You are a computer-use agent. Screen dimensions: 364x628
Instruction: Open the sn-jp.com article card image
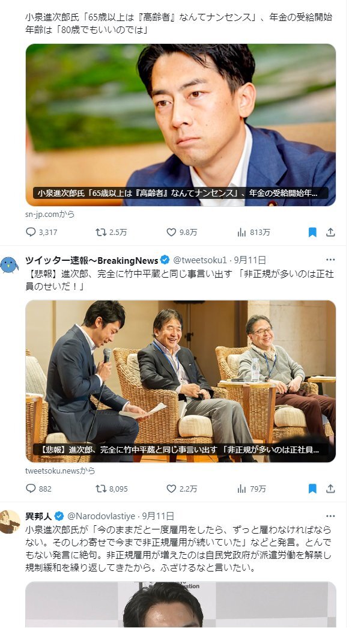[x=181, y=125]
